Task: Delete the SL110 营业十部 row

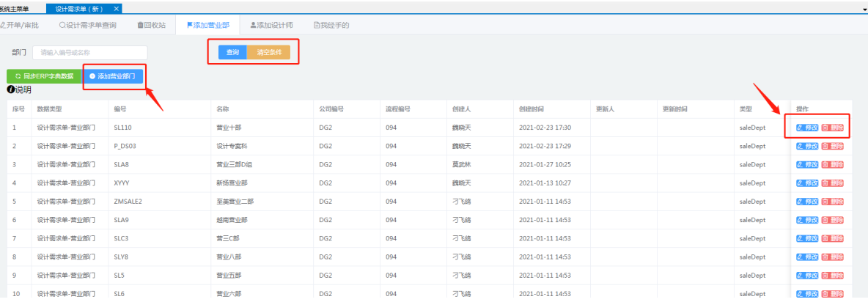Action: (833, 128)
